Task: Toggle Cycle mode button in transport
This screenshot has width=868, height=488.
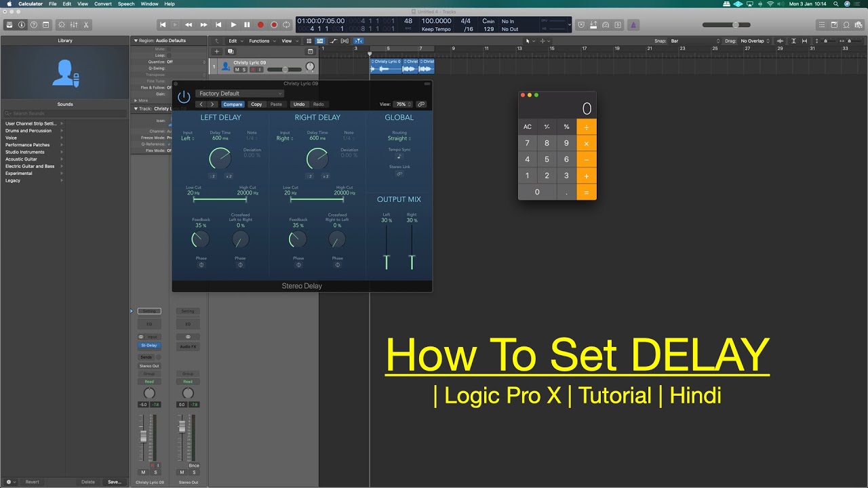Action: (287, 24)
